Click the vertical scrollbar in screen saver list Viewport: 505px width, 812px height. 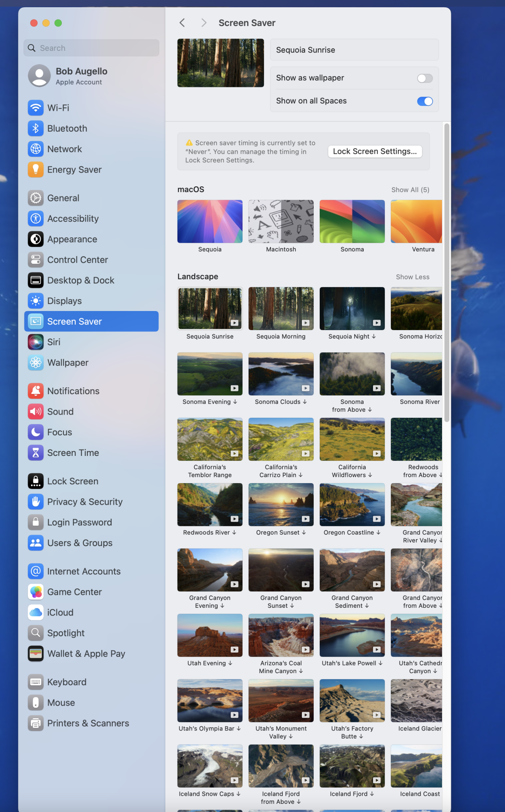(447, 273)
